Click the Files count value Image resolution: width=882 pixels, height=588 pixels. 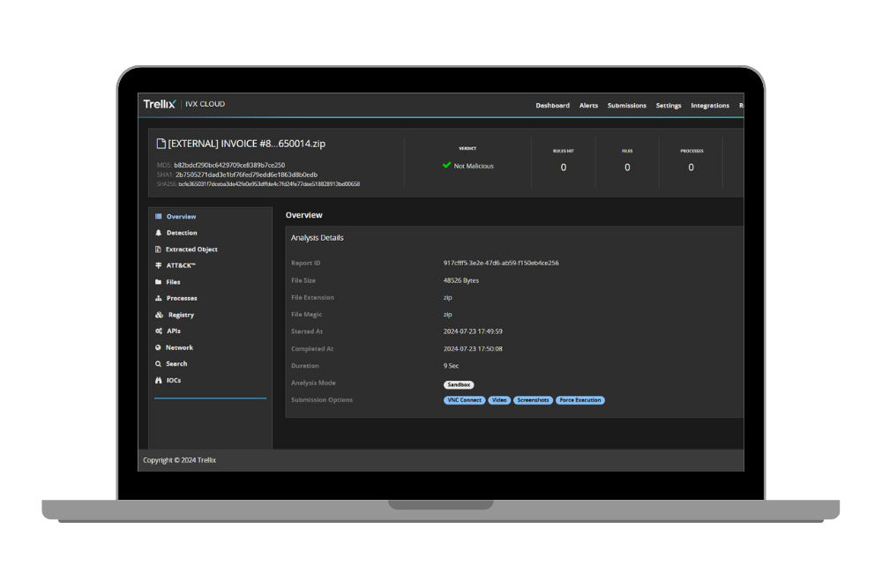pos(627,167)
